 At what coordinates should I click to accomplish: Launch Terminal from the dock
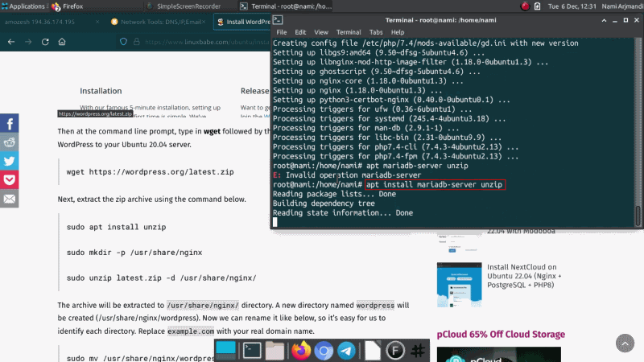pyautogui.click(x=252, y=351)
